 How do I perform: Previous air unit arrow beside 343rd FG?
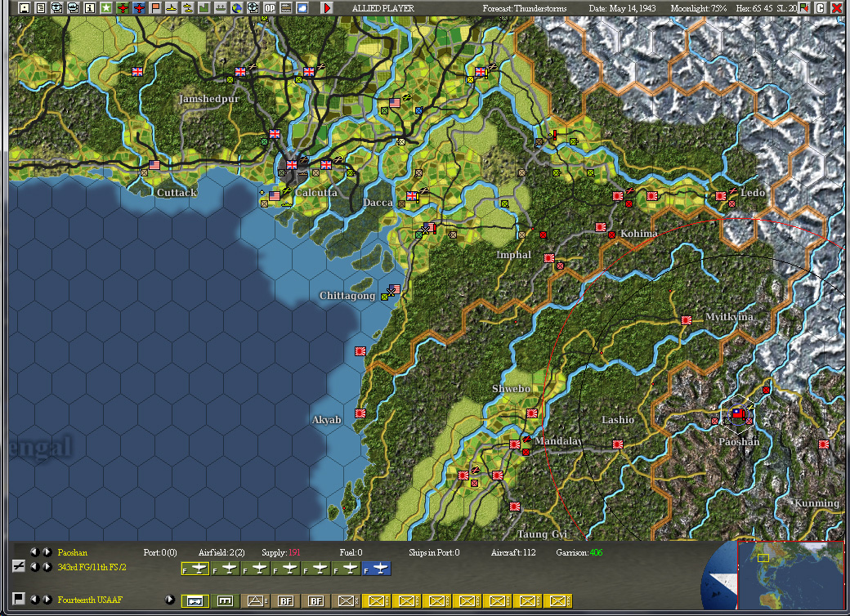34,567
